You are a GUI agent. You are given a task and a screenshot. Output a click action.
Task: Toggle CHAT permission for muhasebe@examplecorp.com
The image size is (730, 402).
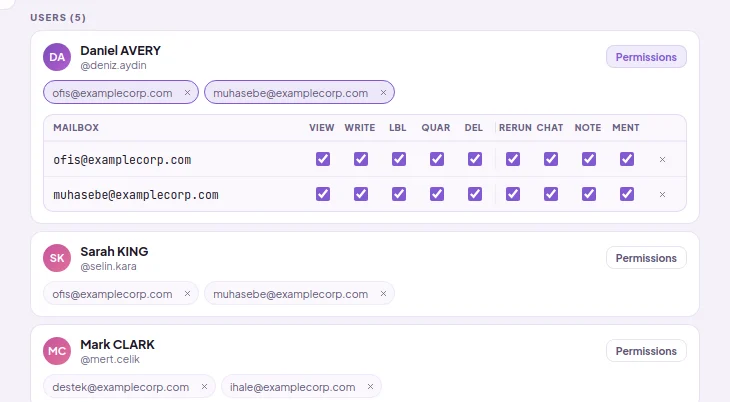coord(551,194)
